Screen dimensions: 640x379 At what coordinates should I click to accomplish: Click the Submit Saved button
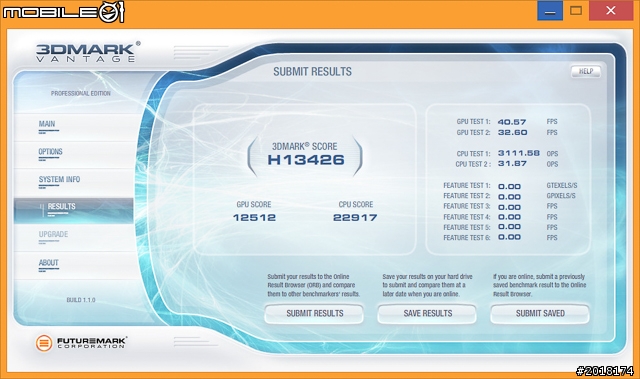click(540, 313)
